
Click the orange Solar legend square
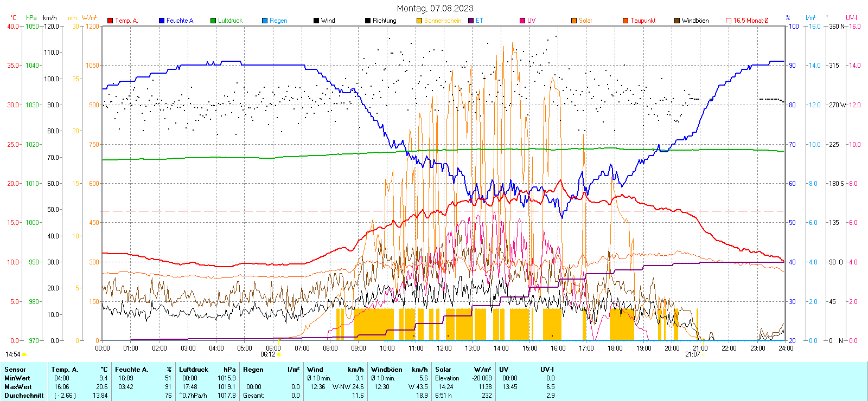[x=574, y=21]
